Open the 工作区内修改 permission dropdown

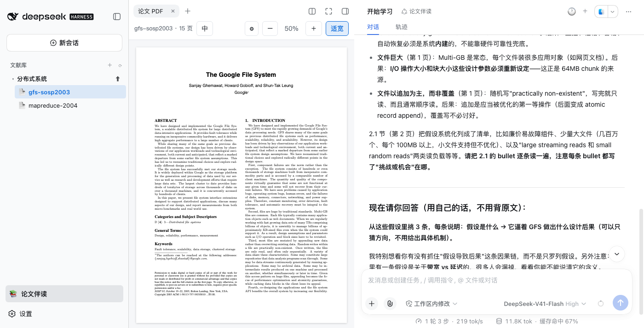(431, 304)
